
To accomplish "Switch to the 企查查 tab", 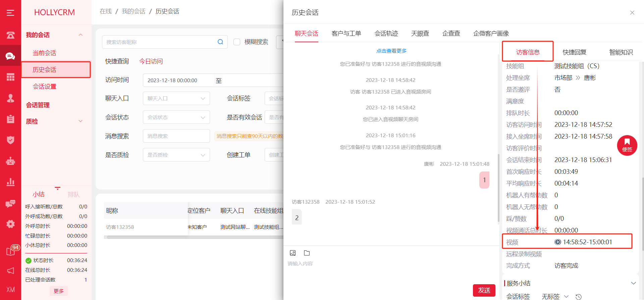I will click(x=451, y=34).
